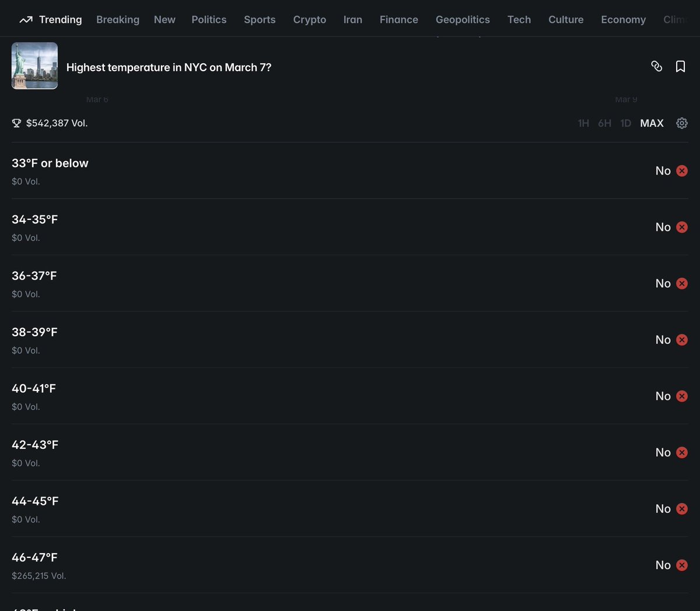The image size is (700, 611).
Task: Click red X icon for 33°F or below
Action: coord(681,171)
